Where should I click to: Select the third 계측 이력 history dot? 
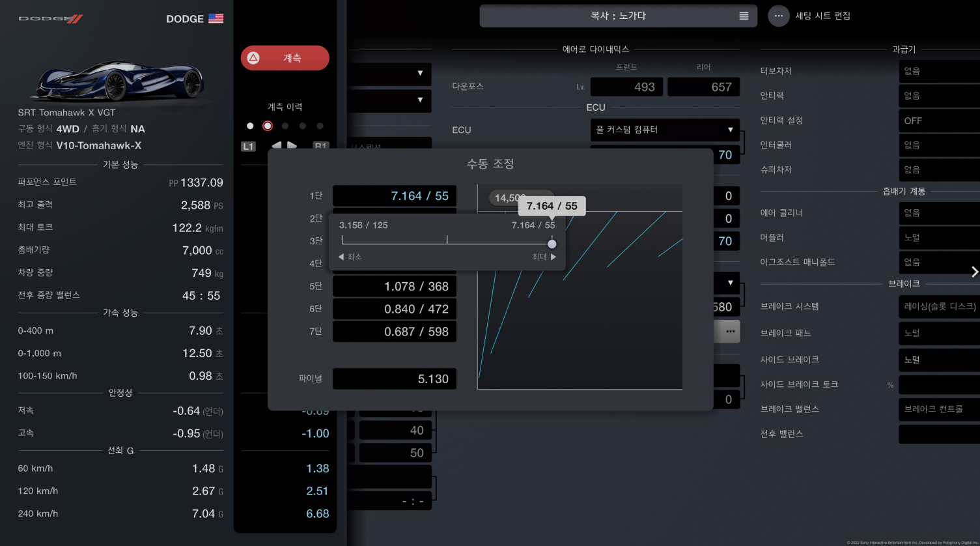tap(285, 126)
